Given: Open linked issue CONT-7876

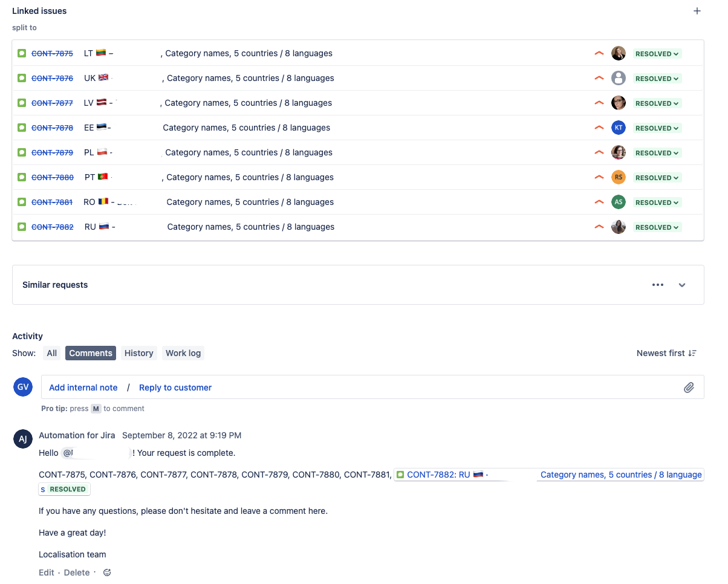Looking at the screenshot, I should pos(52,78).
